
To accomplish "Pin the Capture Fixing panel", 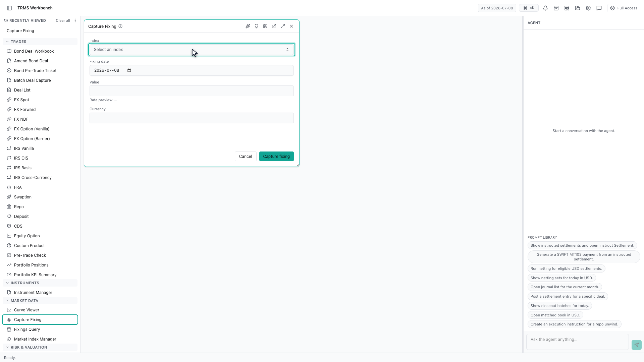I will pyautogui.click(x=257, y=26).
